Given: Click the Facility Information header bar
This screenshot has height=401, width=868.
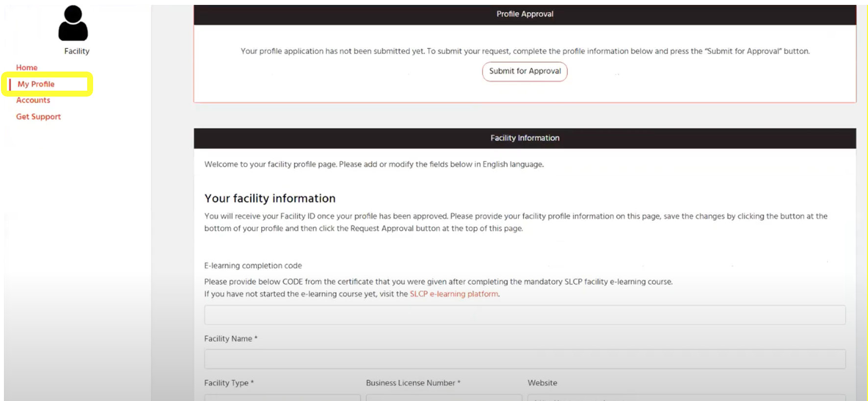Looking at the screenshot, I should 525,138.
